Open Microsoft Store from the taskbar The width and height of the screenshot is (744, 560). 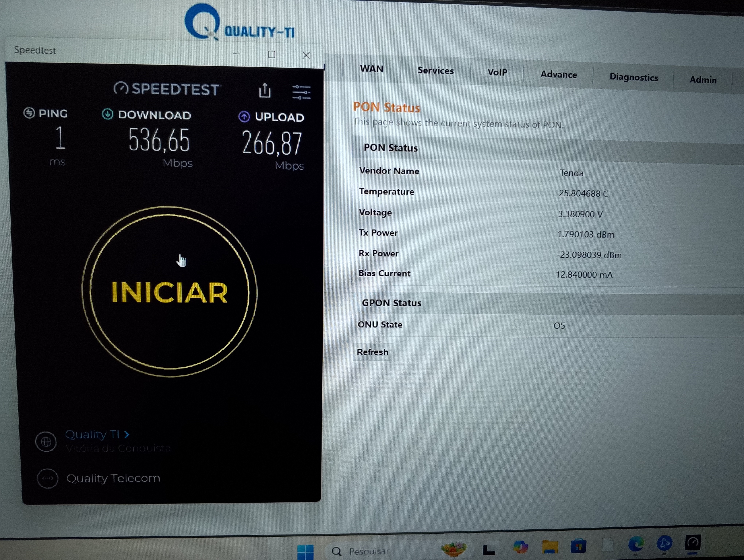click(578, 546)
